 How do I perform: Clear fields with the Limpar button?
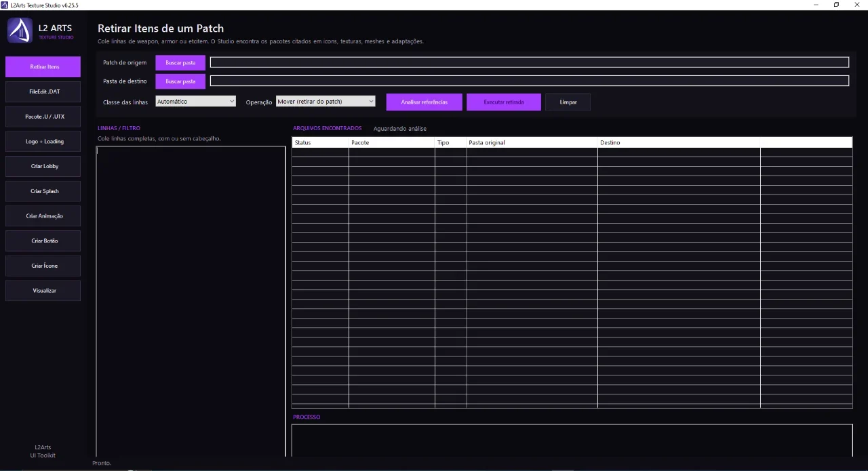click(568, 102)
